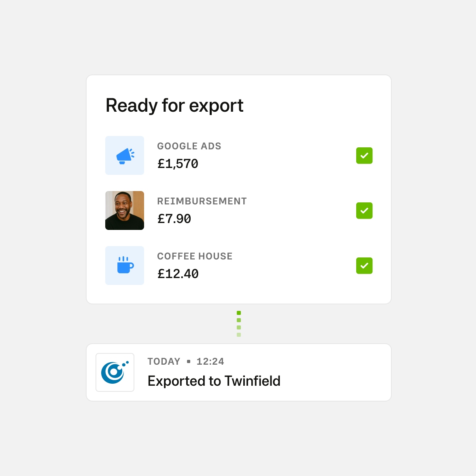This screenshot has height=476, width=476.
Task: Open the Exported to Twinfield notification
Action: (x=214, y=381)
